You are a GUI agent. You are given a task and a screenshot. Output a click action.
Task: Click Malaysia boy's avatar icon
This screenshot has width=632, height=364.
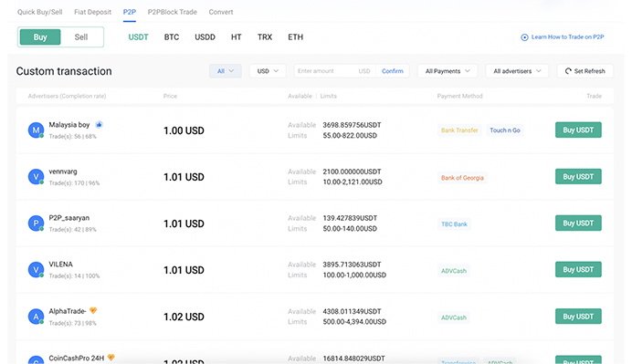(x=36, y=130)
